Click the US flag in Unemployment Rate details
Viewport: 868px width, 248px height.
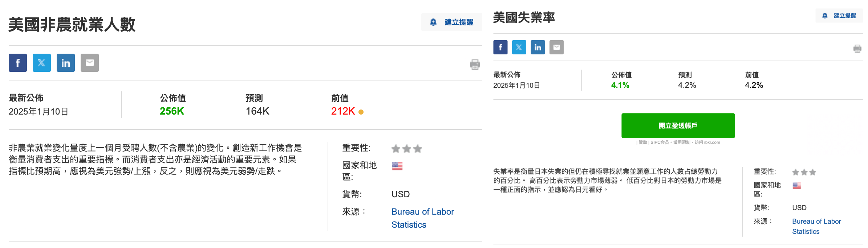pos(796,186)
